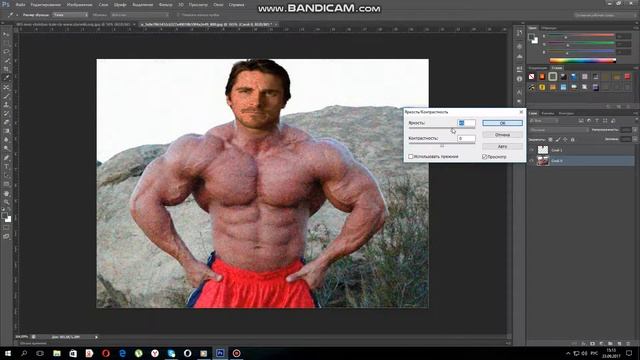Click the lock image pixels brush icon
640x360 pixels.
tap(558, 140)
